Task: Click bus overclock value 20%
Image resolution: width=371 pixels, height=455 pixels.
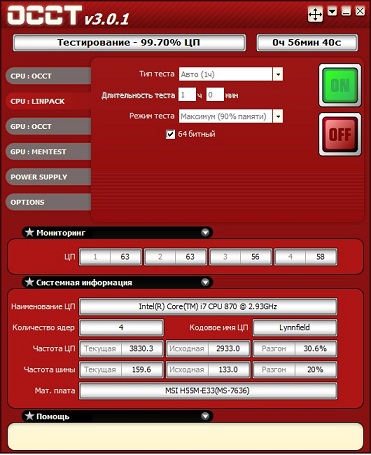Action: tap(315, 370)
